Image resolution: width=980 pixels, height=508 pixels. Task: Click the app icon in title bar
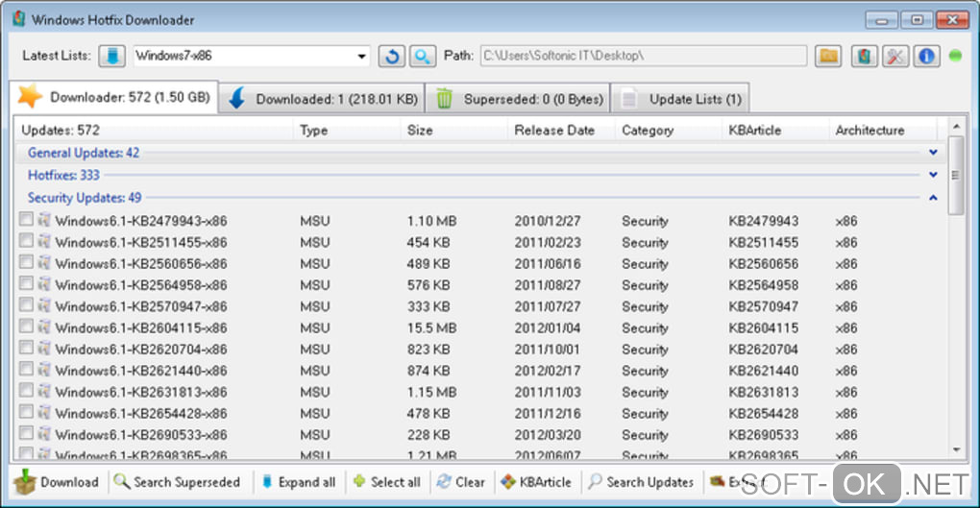pos(19,19)
